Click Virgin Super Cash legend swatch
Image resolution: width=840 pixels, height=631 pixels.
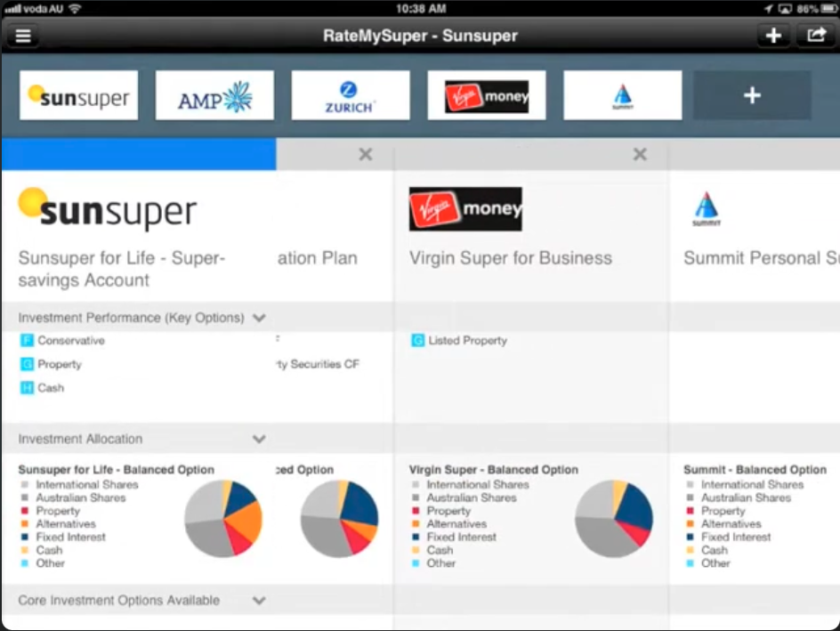tap(416, 550)
